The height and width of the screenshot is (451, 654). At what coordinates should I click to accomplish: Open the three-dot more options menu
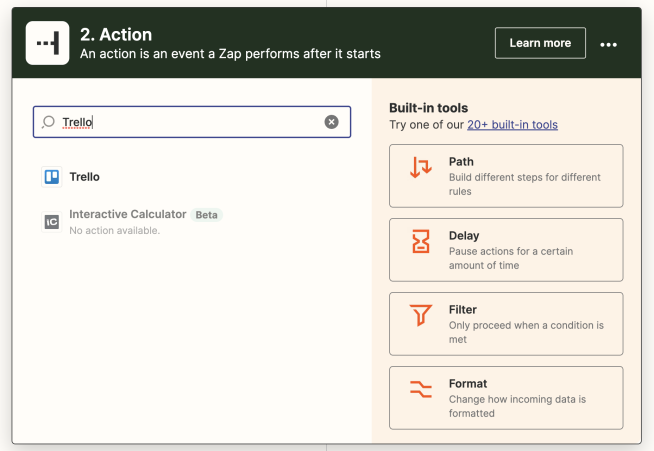608,44
